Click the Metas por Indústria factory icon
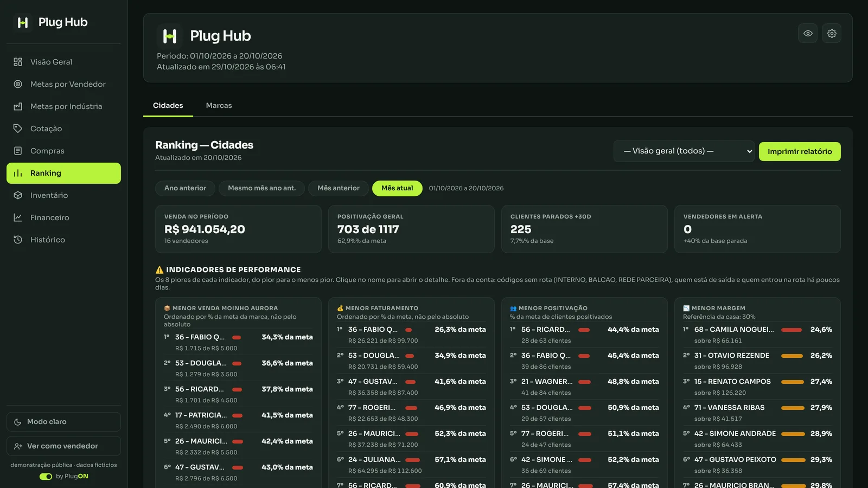 point(18,106)
